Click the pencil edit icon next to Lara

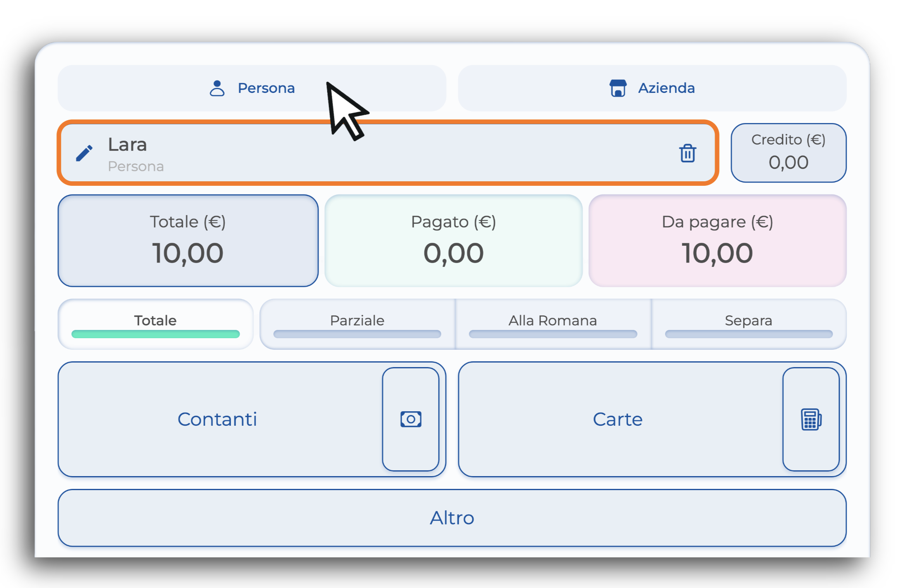pos(84,153)
